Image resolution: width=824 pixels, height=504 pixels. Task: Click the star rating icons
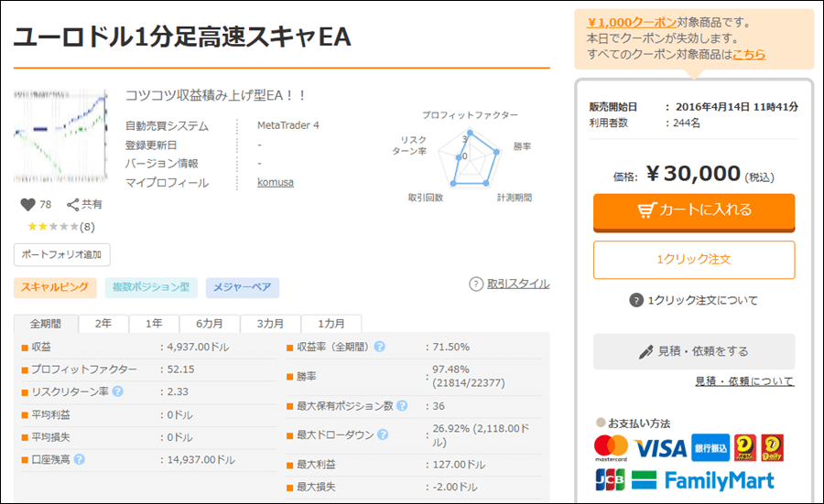[52, 226]
